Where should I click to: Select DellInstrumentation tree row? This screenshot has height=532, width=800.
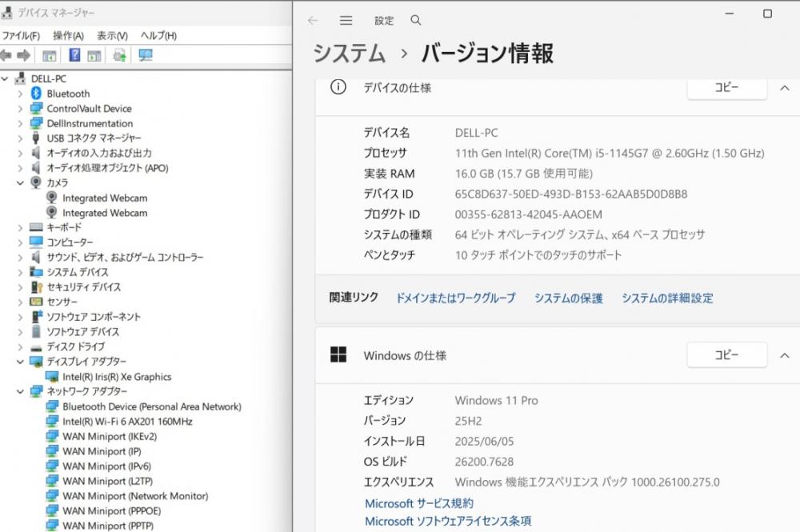[x=90, y=123]
